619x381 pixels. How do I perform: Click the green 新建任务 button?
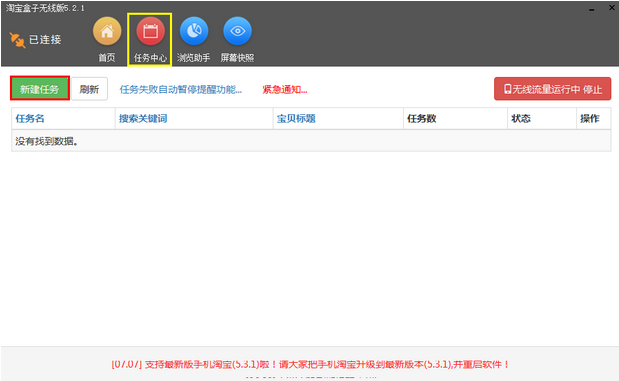(x=40, y=89)
